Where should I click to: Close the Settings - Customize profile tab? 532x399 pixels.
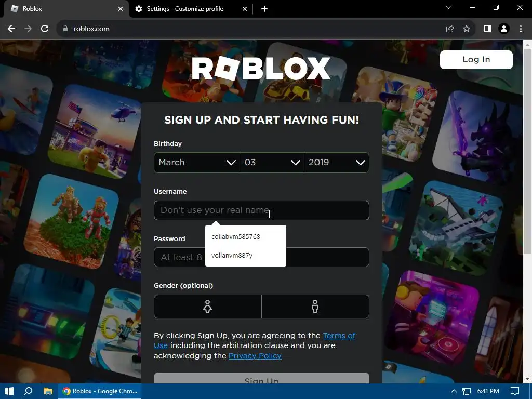pyautogui.click(x=245, y=9)
